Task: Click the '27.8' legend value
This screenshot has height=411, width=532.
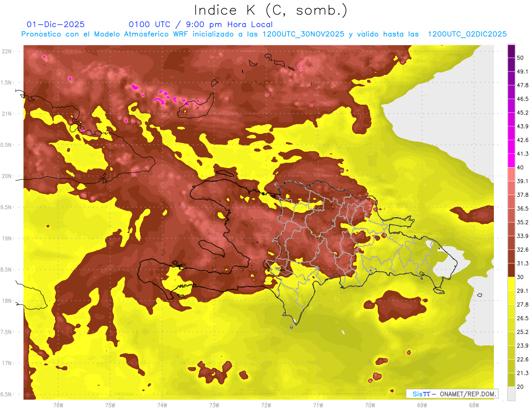Action: [x=523, y=305]
